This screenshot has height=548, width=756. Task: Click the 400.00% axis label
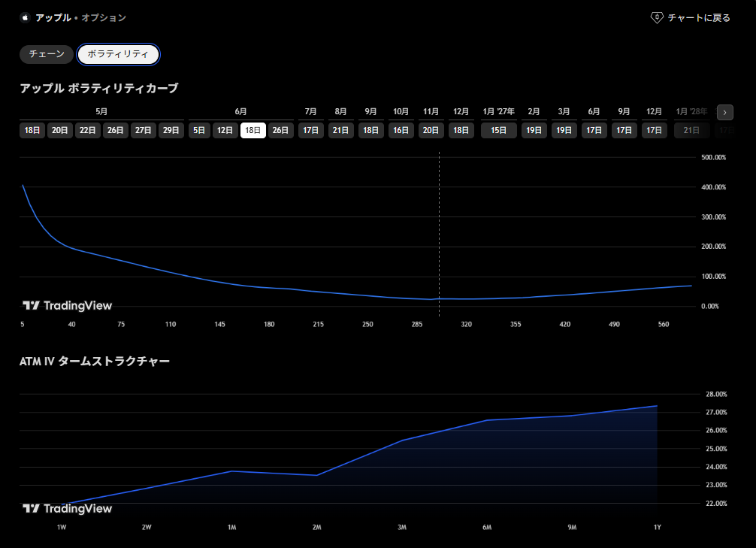714,187
